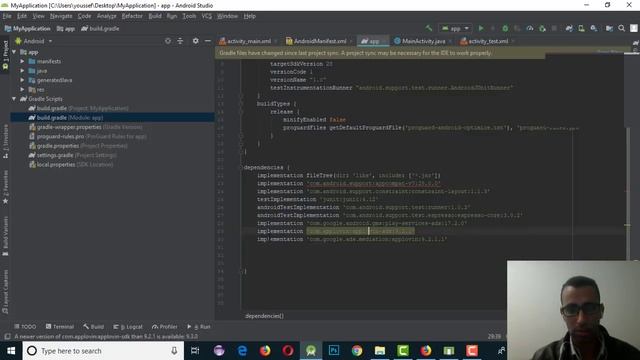Image resolution: width=640 pixels, height=360 pixels.
Task: Open gradle.properties file
Action: [x=78, y=146]
